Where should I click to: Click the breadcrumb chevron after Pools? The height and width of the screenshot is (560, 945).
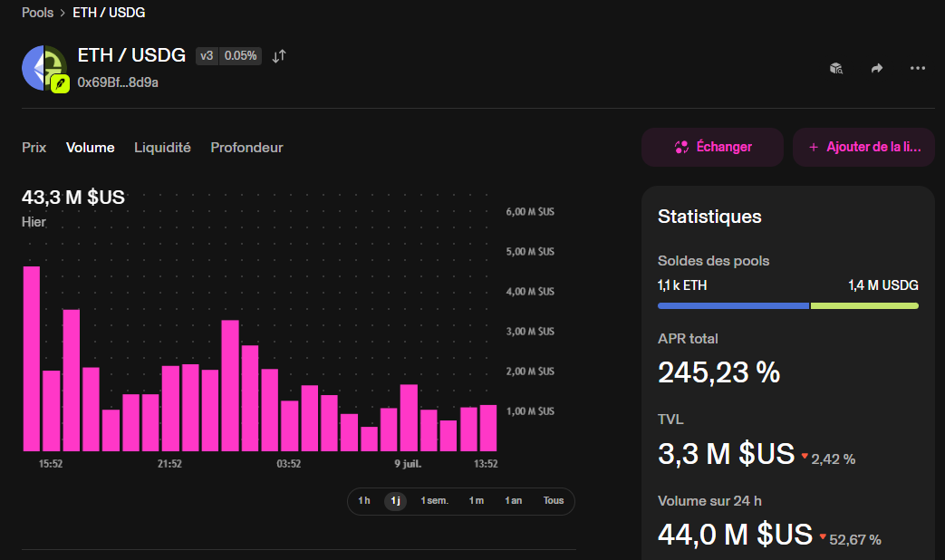point(63,13)
